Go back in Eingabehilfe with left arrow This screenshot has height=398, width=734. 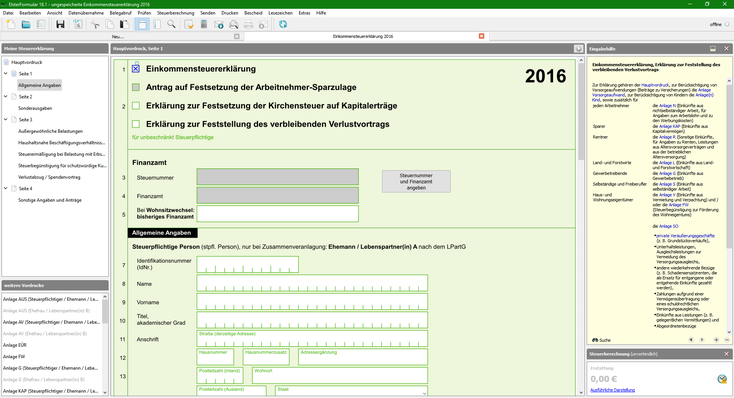click(x=691, y=340)
